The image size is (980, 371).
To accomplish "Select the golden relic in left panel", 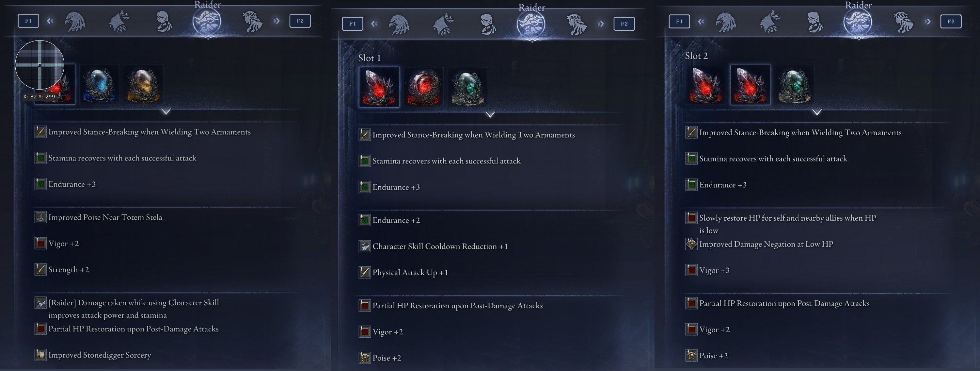I will pos(143,85).
